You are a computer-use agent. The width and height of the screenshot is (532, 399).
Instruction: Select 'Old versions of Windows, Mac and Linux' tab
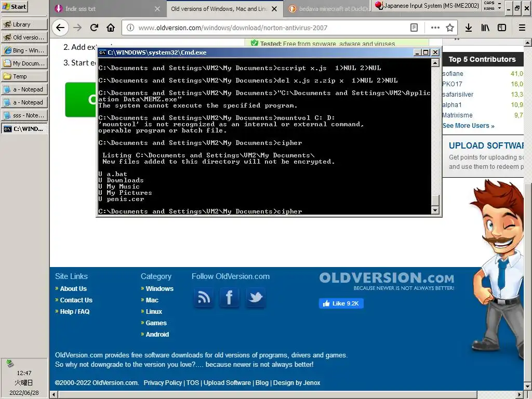(219, 9)
